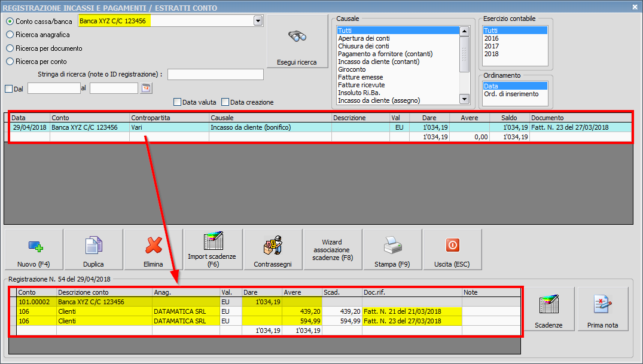Select Ricerca per documento radio option
The height and width of the screenshot is (364, 643).
click(10, 48)
